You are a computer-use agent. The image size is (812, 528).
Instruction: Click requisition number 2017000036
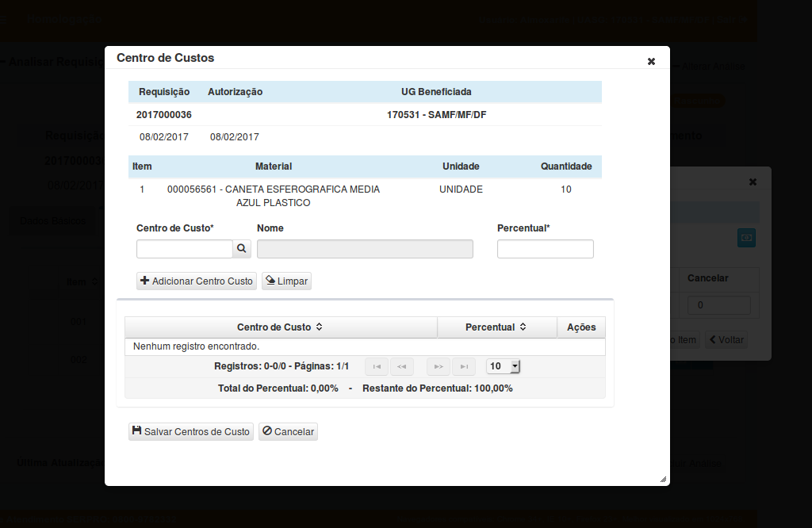tap(164, 115)
